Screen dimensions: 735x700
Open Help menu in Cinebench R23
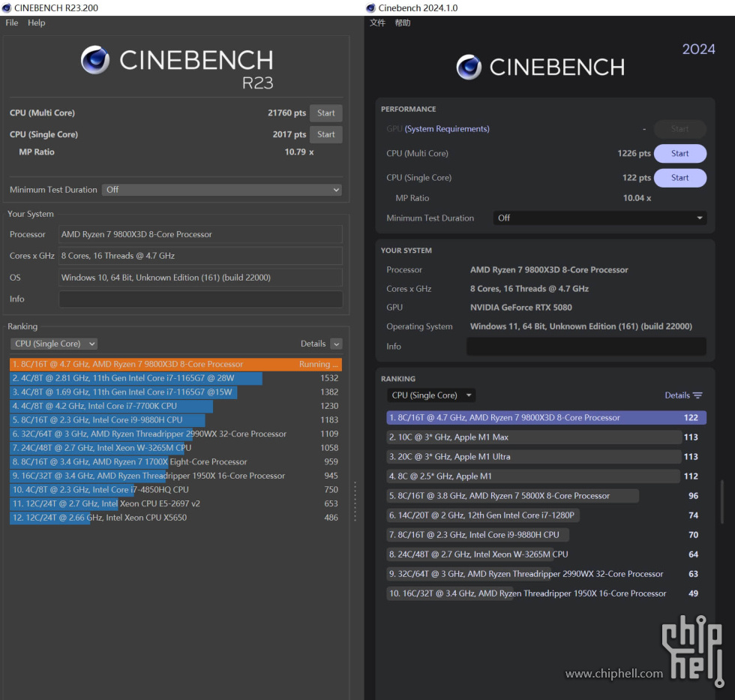(x=36, y=23)
